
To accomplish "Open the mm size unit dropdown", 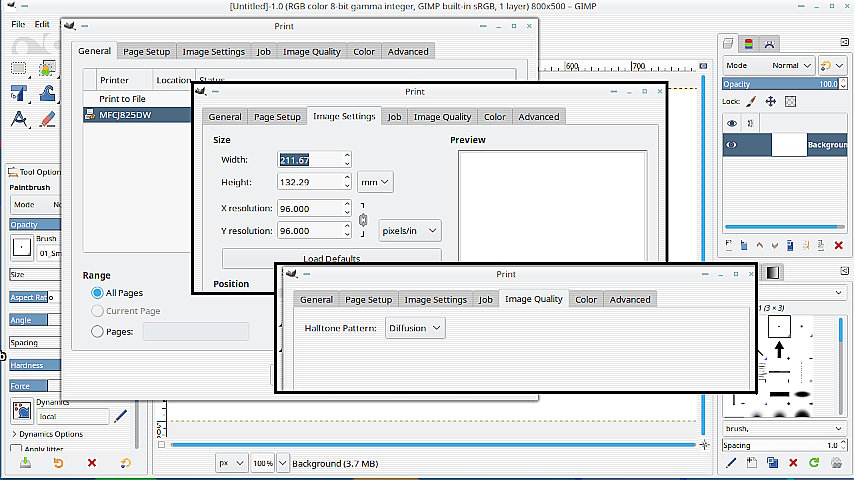I will pos(375,182).
